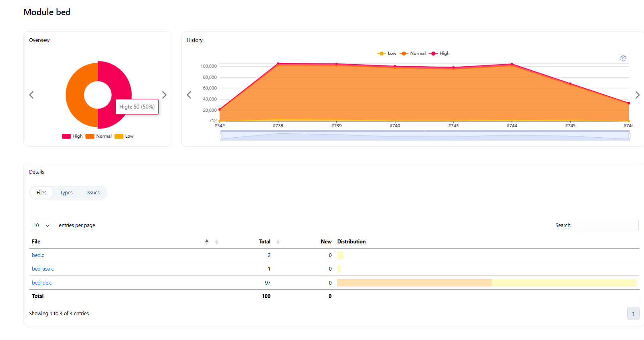
Task: Go to next Overview chart
Action: point(164,95)
